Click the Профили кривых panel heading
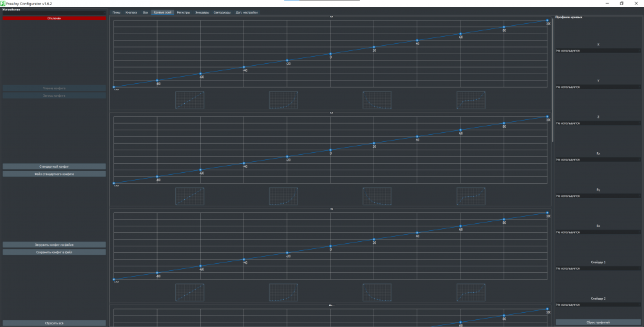This screenshot has height=327, width=644. tap(569, 17)
